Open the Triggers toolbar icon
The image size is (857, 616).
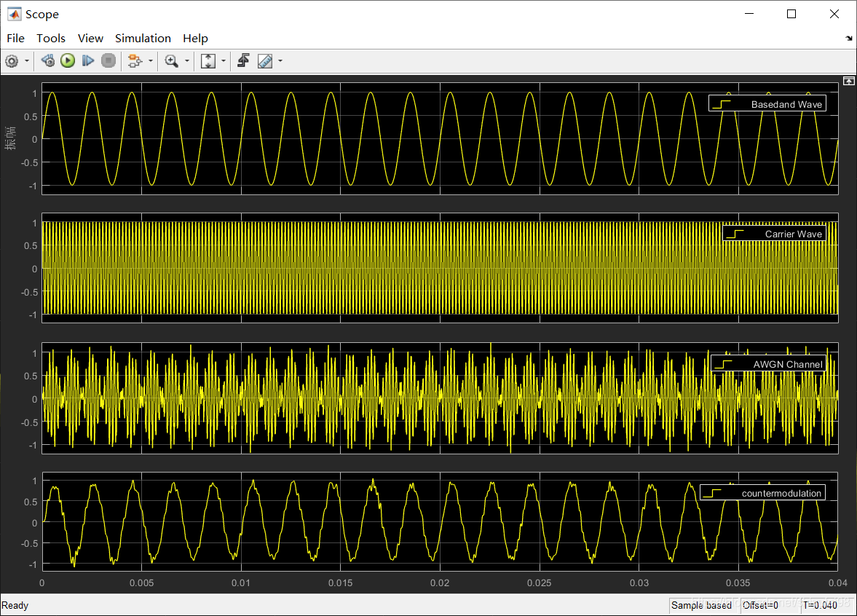tap(244, 60)
